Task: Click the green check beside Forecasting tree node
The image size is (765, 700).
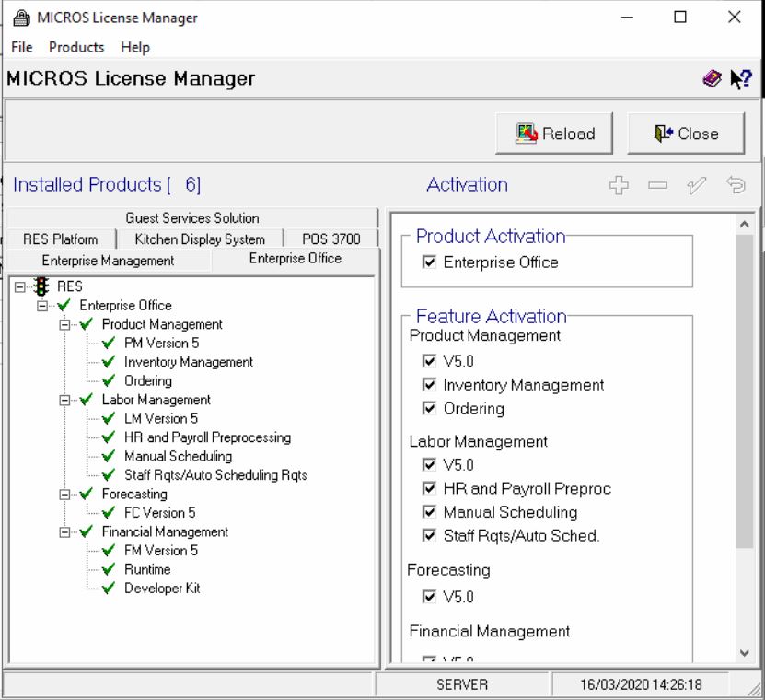Action: coord(87,494)
